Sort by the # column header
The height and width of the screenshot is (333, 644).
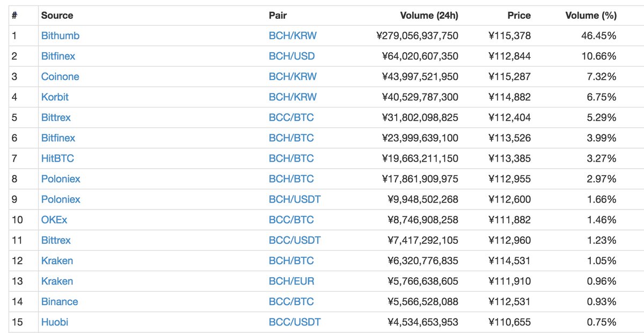14,16
